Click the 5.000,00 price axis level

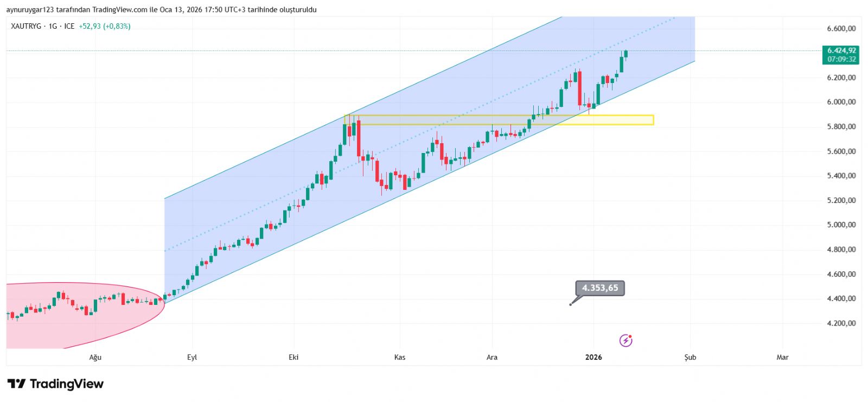pos(841,225)
